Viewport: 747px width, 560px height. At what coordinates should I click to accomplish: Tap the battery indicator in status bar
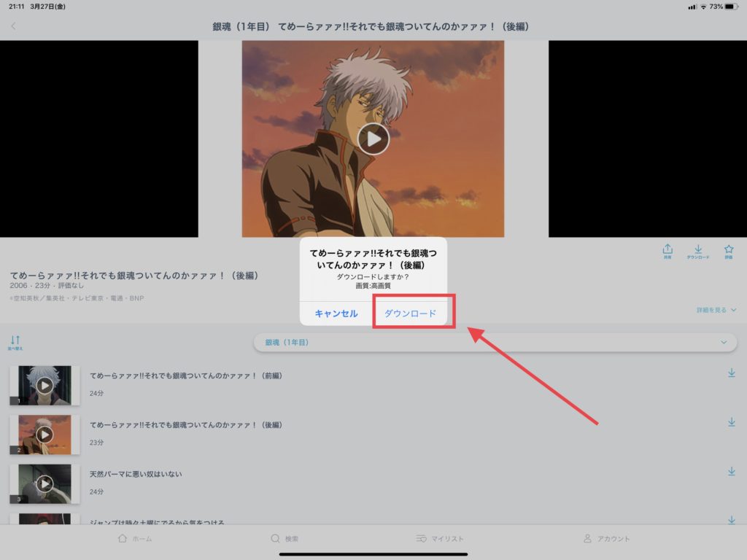tap(732, 7)
